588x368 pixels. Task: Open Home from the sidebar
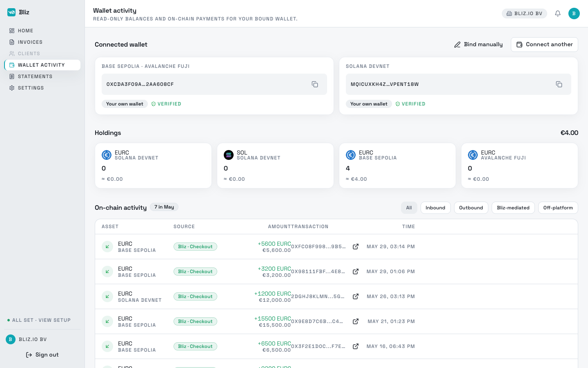point(42,31)
